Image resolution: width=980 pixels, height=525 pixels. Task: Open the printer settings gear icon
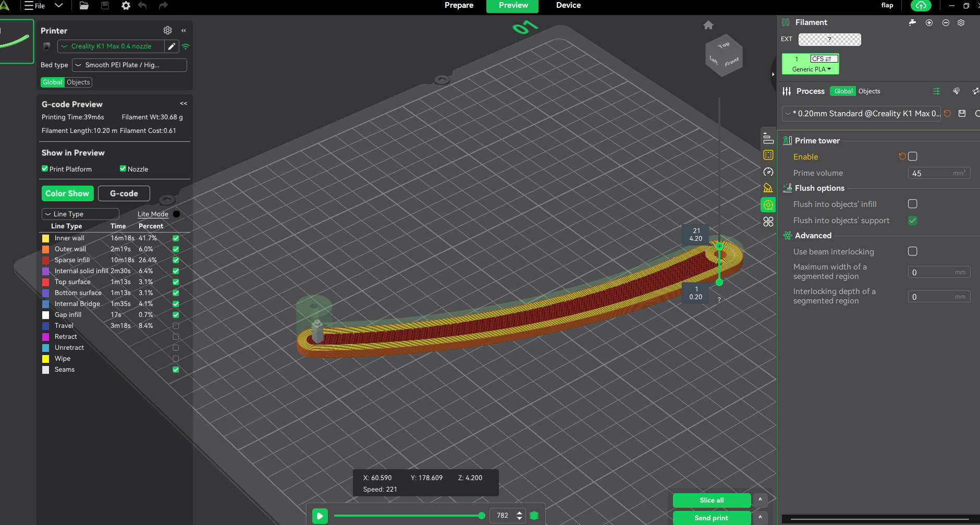point(167,30)
